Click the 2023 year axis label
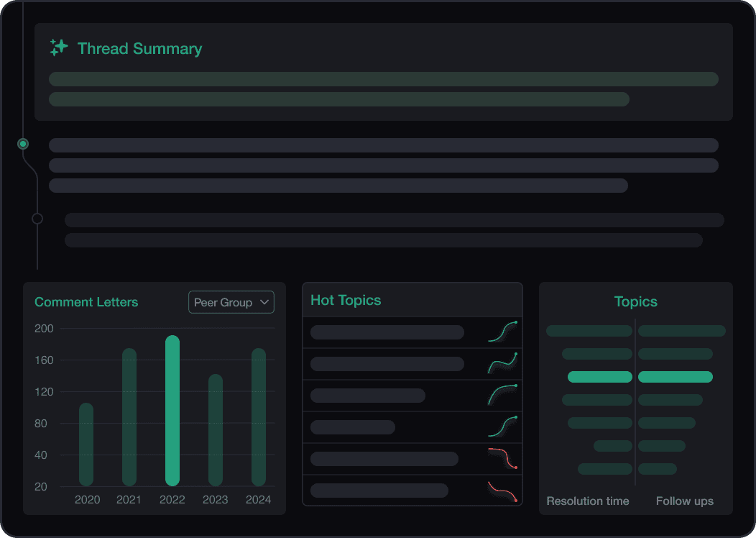756x538 pixels. coord(215,499)
